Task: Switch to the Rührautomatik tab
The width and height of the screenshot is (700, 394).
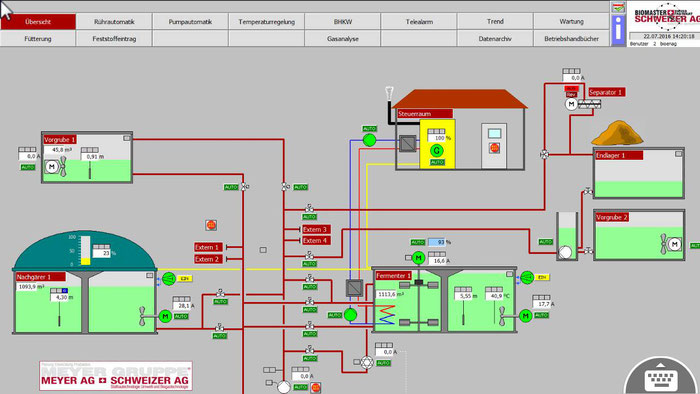Action: (114, 21)
